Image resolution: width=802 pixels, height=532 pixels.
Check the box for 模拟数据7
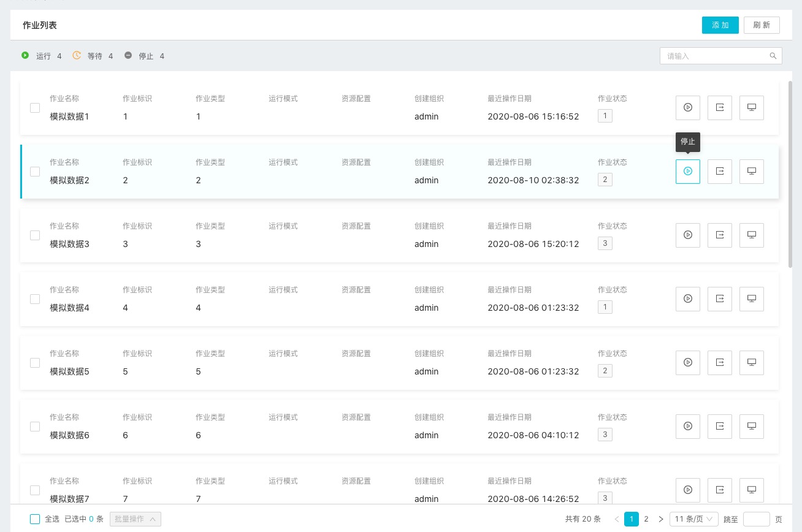35,490
